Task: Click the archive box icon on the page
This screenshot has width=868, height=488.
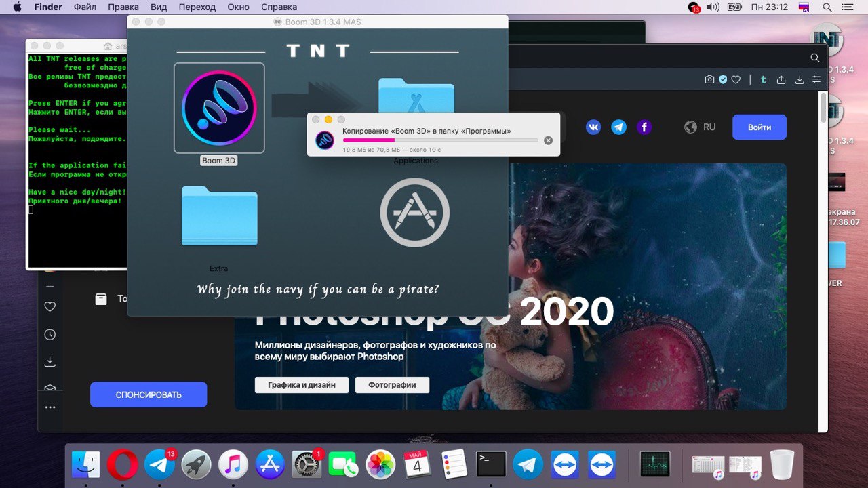Action: [x=101, y=299]
